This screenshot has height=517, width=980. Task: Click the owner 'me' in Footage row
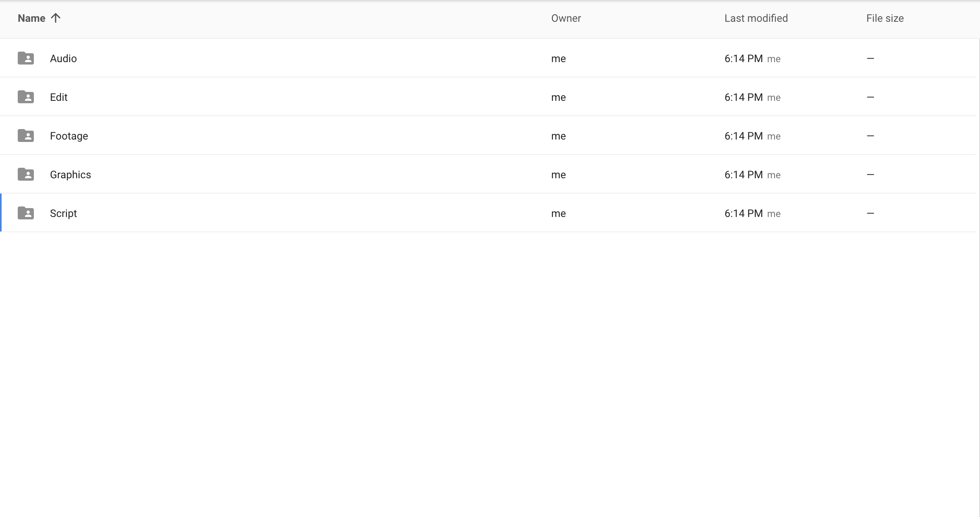558,136
